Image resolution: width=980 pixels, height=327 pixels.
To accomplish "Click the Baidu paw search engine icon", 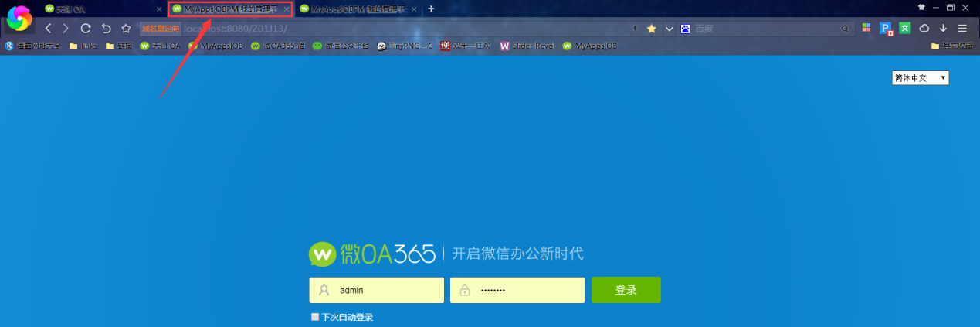I will pyautogui.click(x=685, y=29).
